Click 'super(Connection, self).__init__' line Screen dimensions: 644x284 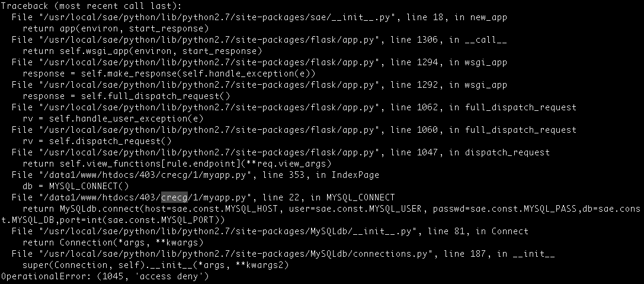155,265
